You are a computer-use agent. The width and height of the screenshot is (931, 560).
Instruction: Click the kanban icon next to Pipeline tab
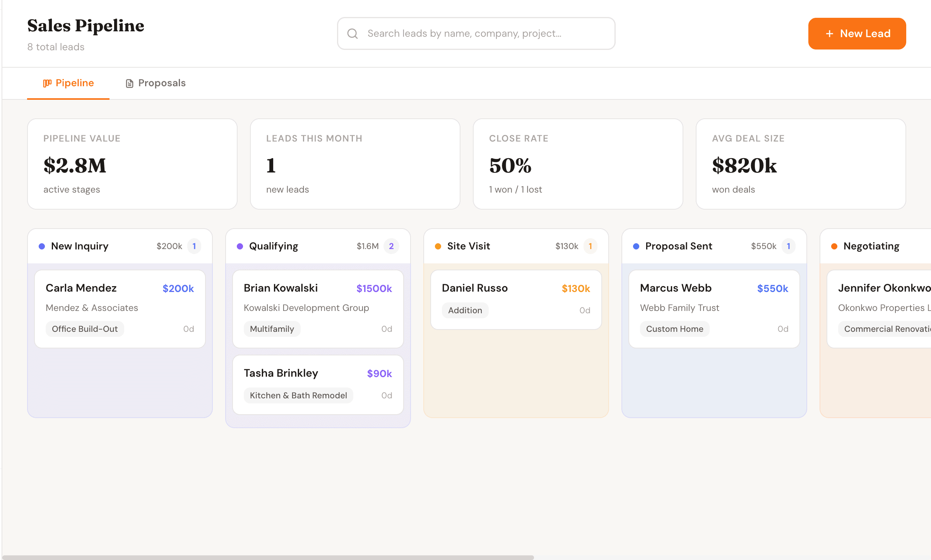click(47, 83)
